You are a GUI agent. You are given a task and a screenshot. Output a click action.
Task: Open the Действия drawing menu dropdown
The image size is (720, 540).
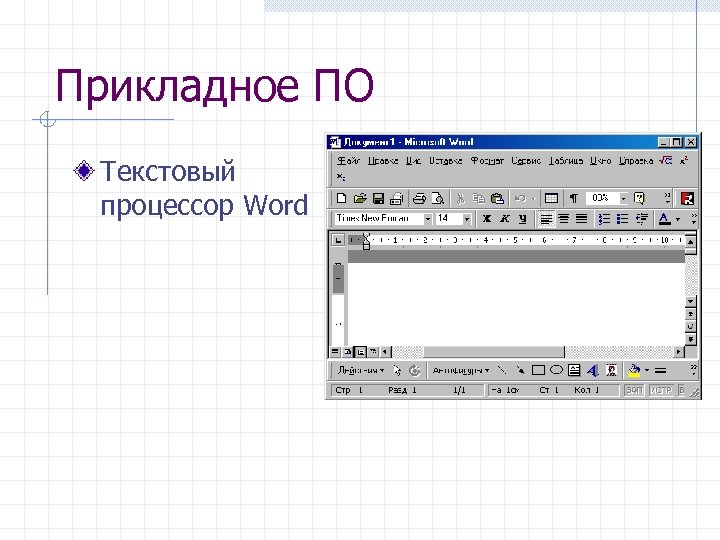pyautogui.click(x=361, y=370)
